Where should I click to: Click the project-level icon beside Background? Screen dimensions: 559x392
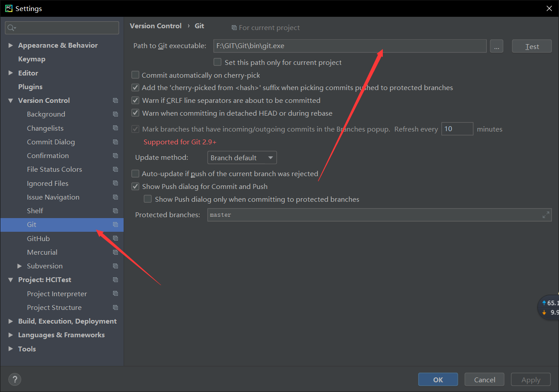point(115,114)
